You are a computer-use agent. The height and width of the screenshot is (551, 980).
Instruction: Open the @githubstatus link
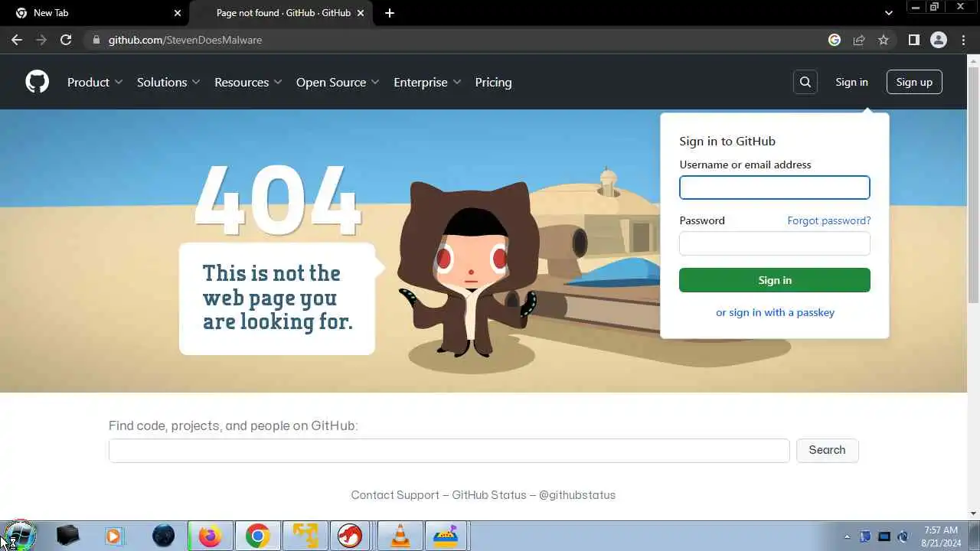tap(577, 495)
